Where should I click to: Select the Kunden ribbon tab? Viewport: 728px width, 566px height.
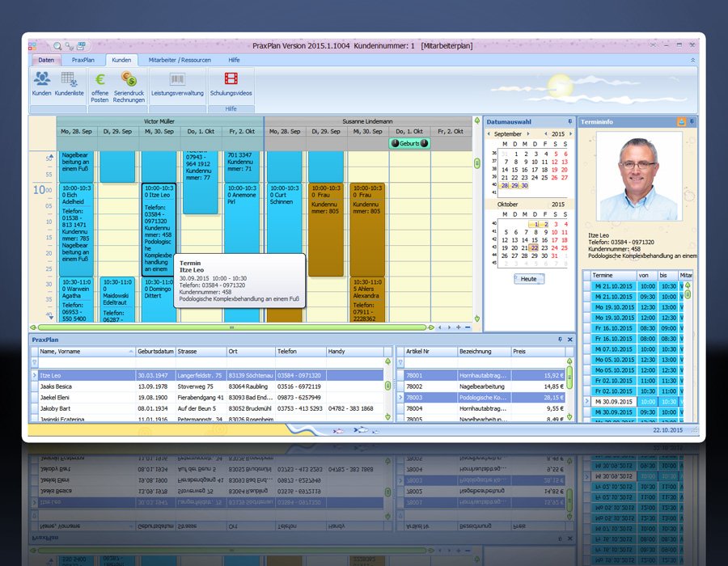tap(121, 60)
